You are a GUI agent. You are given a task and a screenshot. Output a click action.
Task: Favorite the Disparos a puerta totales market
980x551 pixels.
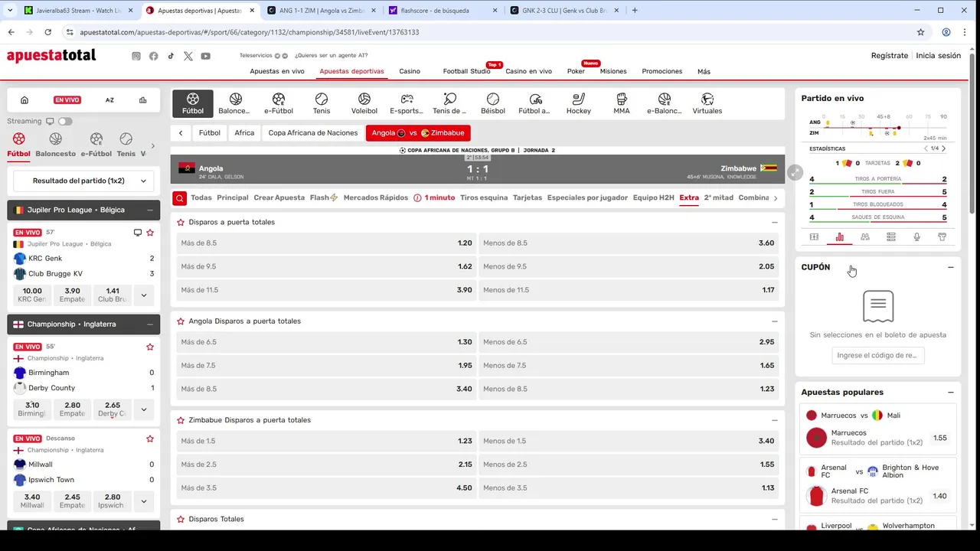tap(181, 222)
